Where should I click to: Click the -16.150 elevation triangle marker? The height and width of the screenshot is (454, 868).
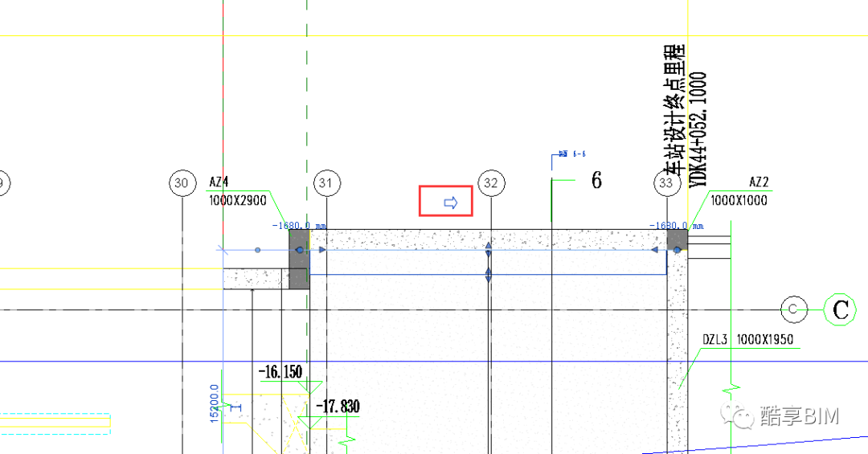[310, 387]
